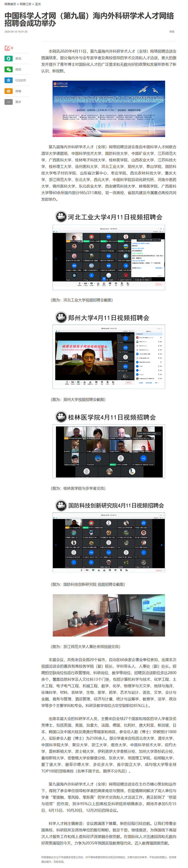Click the caption (图为:浙江师范大学人事处老师视频交流)
Viewport: 188px width, 868px height.
[x=86, y=647]
